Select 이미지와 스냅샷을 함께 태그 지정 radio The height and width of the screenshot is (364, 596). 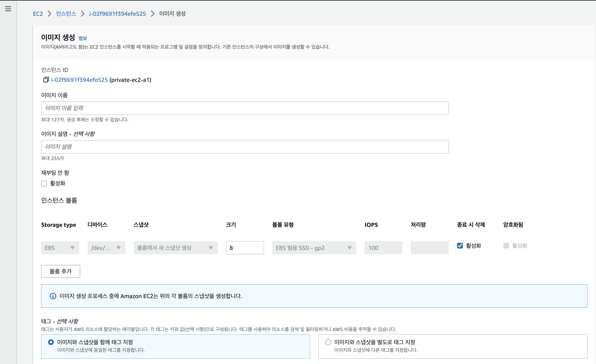point(51,342)
